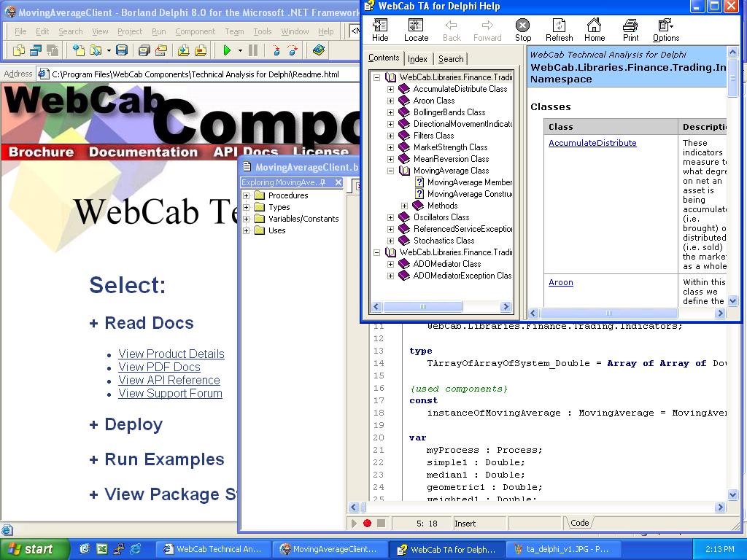Open the Aroon link in Classes table

point(561,282)
